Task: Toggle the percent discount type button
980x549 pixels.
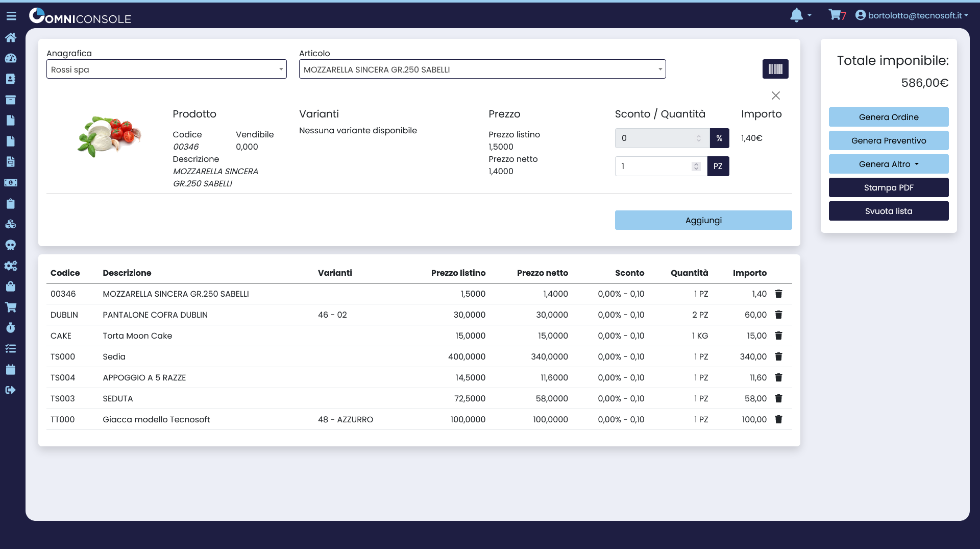Action: [x=719, y=138]
